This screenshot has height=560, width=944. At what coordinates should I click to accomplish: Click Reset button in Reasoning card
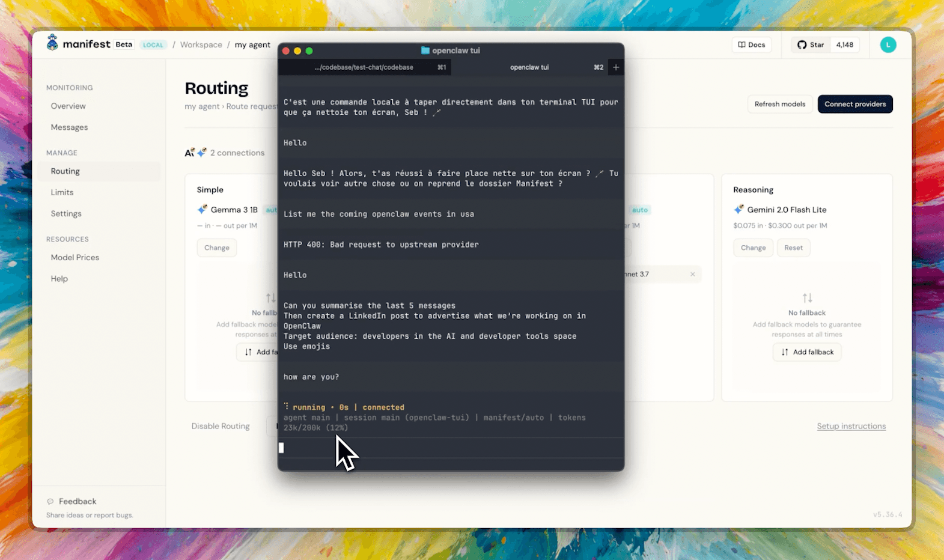[793, 248]
